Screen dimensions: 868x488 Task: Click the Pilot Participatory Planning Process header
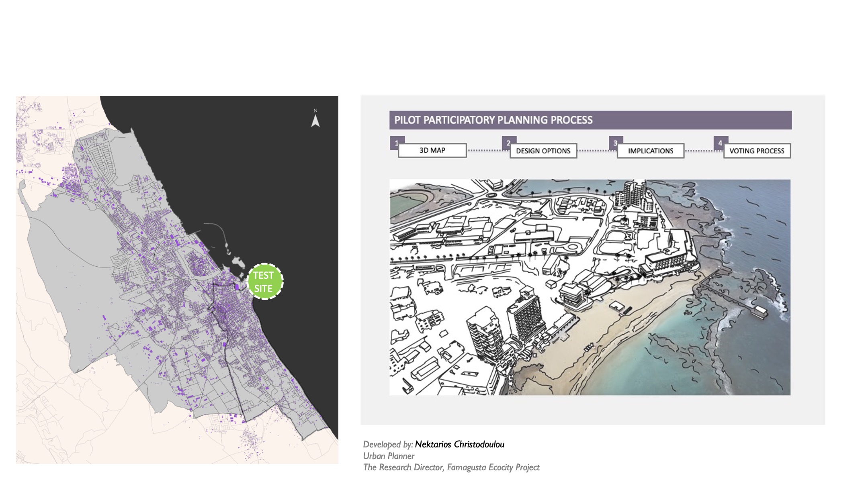590,120
